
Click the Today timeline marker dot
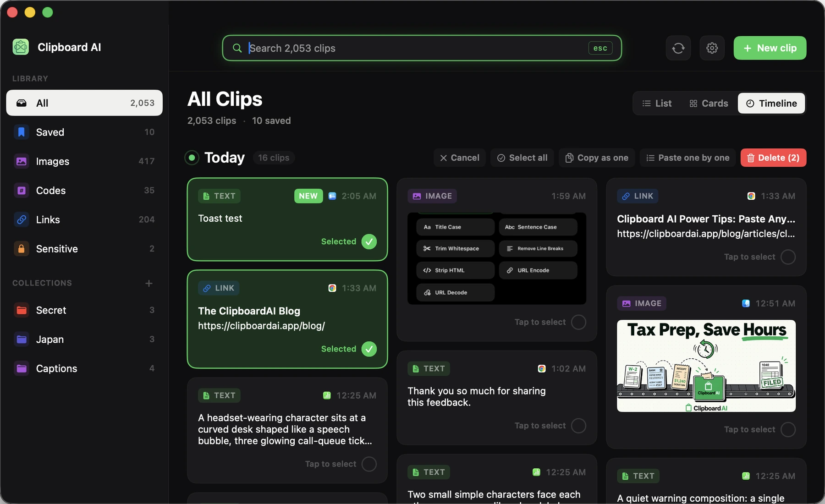[x=192, y=158]
